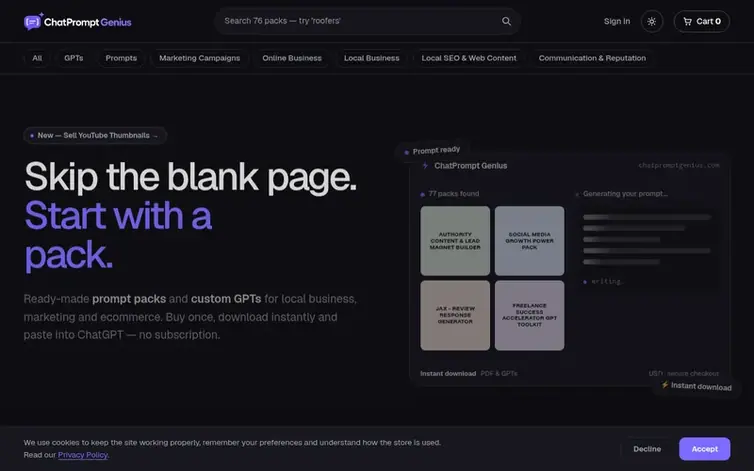Select the Prompts category tab
The width and height of the screenshot is (754, 471).
[x=121, y=58]
